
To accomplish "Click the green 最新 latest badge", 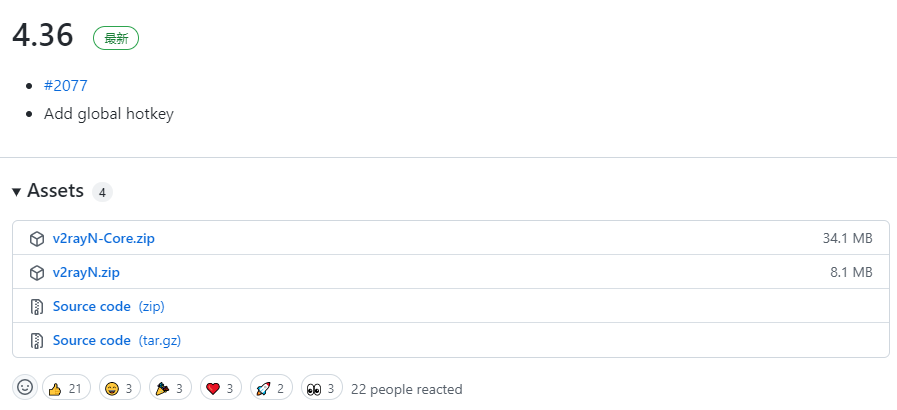I will tap(116, 38).
